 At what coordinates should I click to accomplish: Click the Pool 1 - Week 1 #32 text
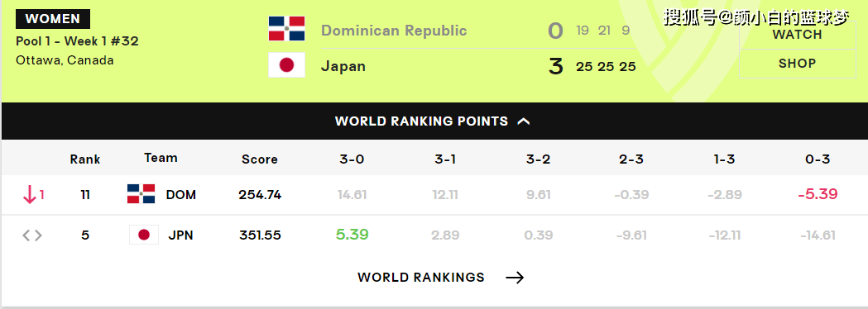coord(78,41)
